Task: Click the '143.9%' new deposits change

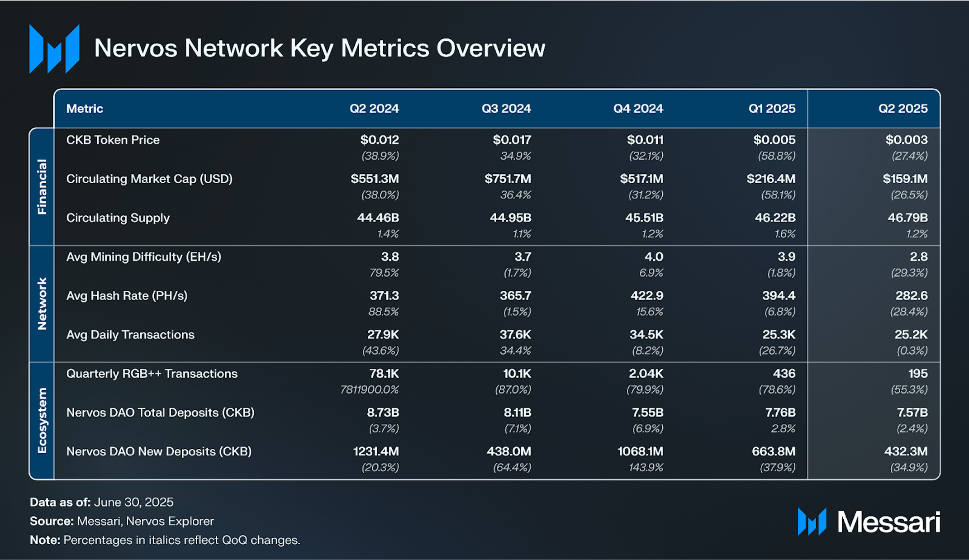Action: (x=646, y=467)
